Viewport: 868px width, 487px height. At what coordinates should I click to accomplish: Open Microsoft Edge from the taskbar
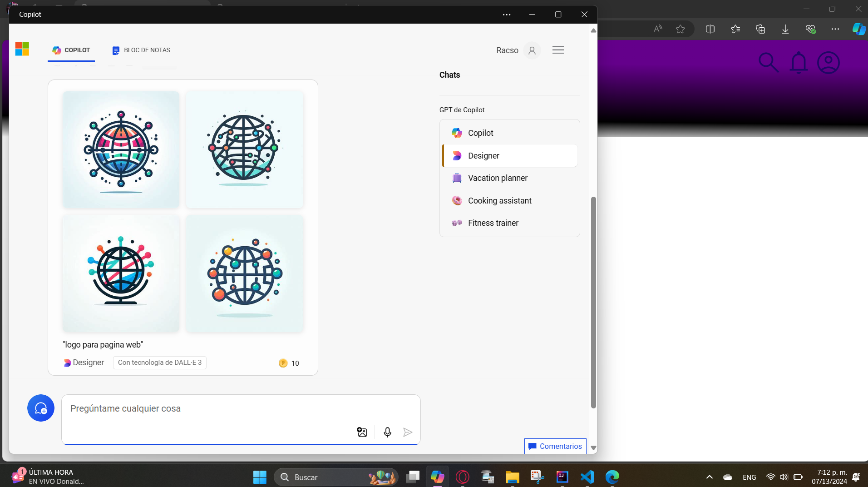click(612, 477)
